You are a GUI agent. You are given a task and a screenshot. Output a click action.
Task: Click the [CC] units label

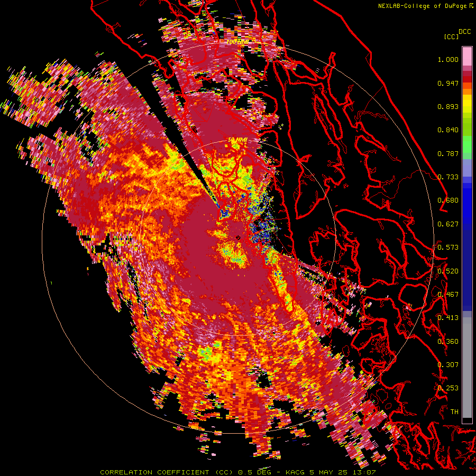click(x=452, y=36)
